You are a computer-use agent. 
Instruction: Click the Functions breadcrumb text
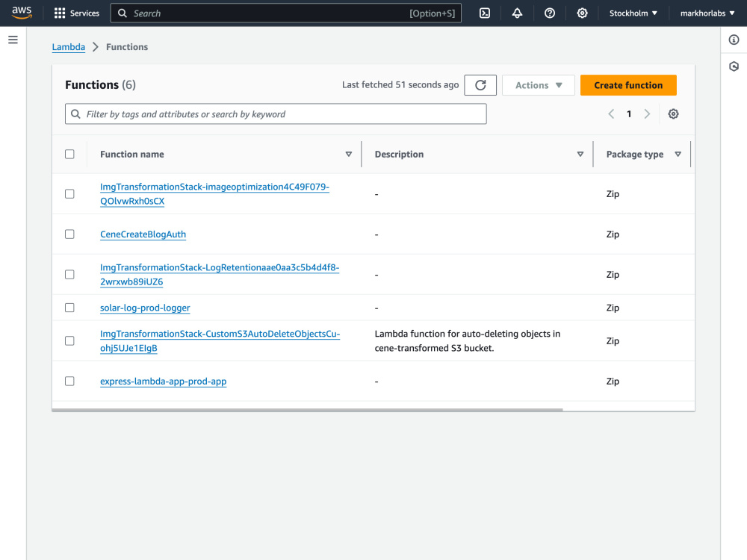coord(127,46)
